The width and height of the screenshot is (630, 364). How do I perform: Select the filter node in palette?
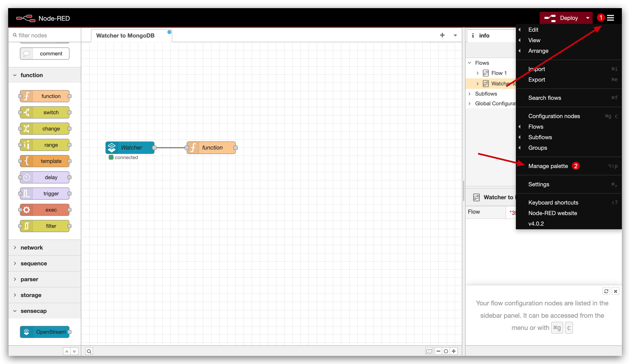point(45,226)
